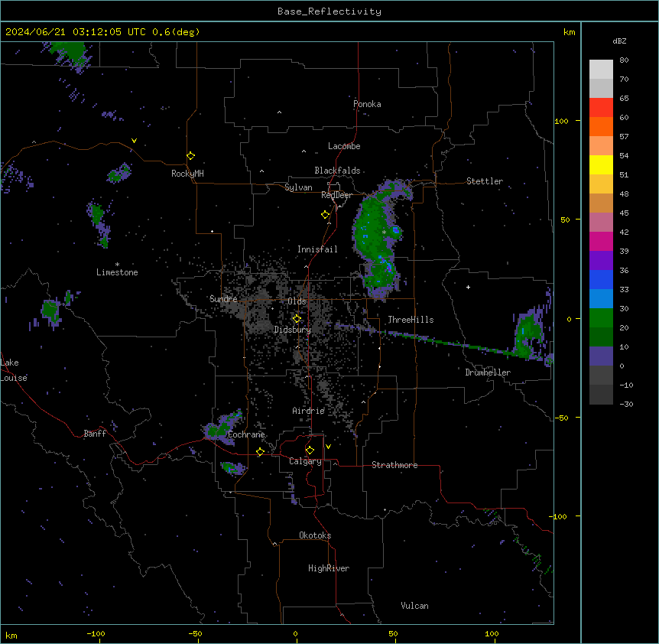The height and width of the screenshot is (644, 659).
Task: Select the Banff label
Action: tap(95, 434)
